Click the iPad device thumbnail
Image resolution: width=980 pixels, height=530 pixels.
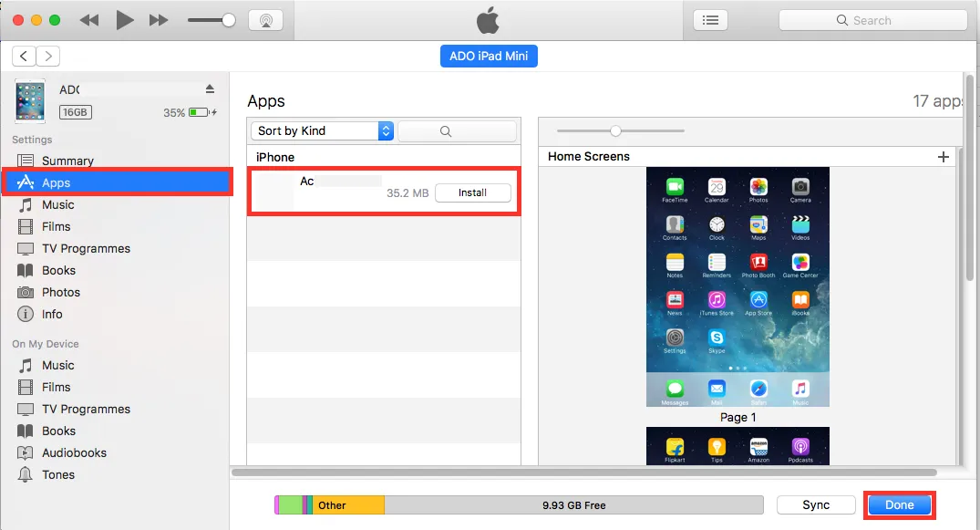pos(30,100)
